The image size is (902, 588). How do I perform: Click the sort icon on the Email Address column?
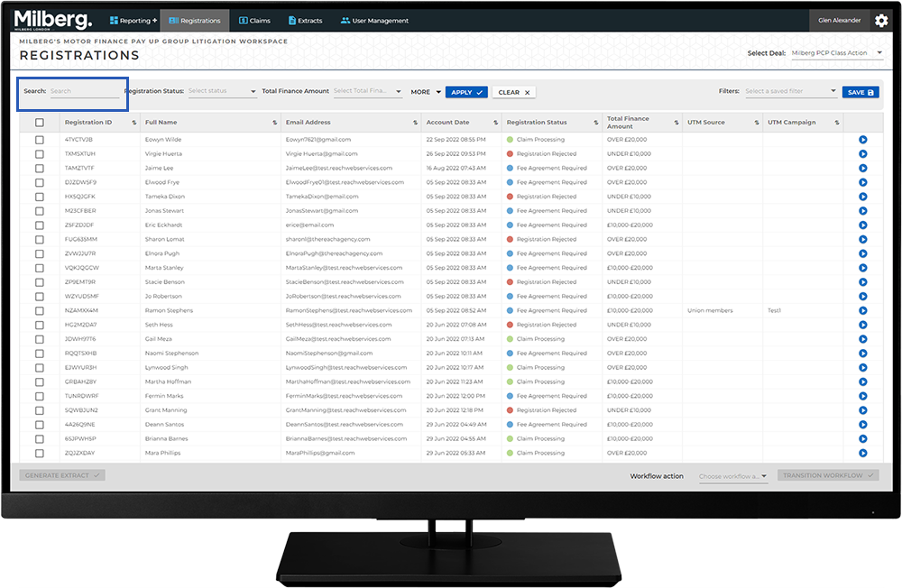pyautogui.click(x=415, y=123)
